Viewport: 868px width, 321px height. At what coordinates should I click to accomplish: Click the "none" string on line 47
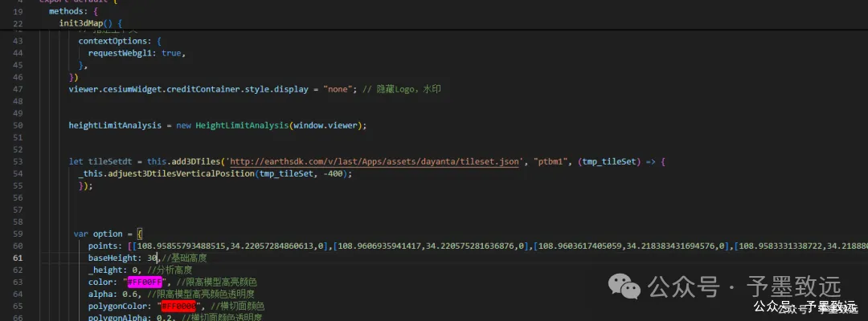click(x=338, y=89)
